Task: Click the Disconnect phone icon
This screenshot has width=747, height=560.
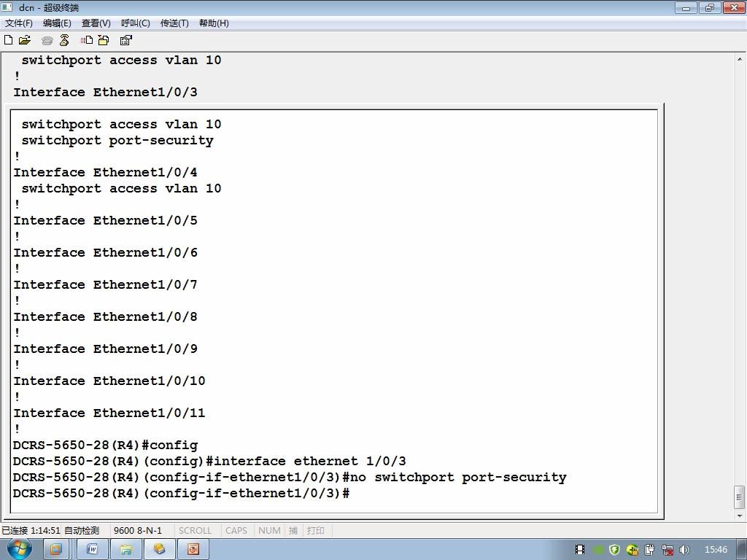Action: (64, 41)
